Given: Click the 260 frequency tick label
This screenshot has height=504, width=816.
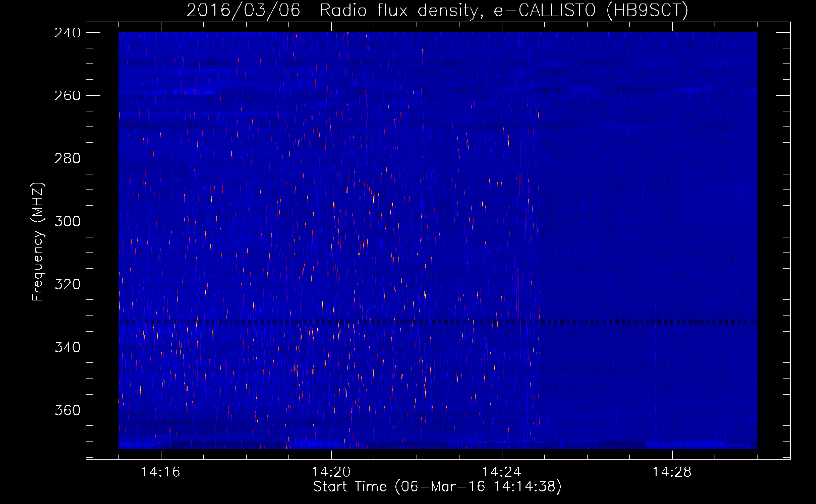Looking at the screenshot, I should [68, 96].
